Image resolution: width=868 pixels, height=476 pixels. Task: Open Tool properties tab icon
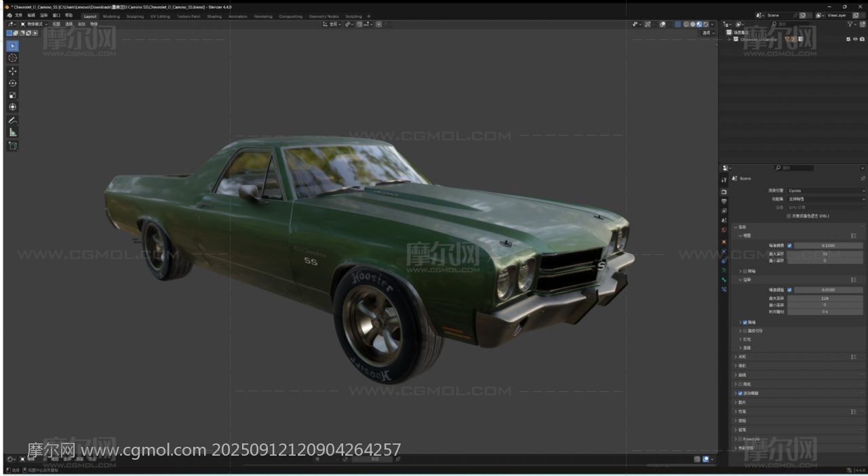(724, 180)
